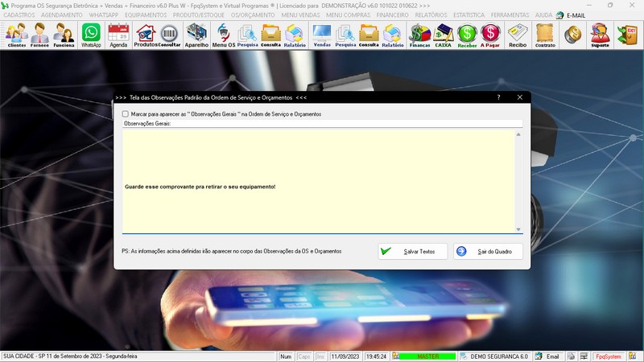Open the Menu OS icon
Viewport: 644px width, 362px height.
pyautogui.click(x=224, y=35)
